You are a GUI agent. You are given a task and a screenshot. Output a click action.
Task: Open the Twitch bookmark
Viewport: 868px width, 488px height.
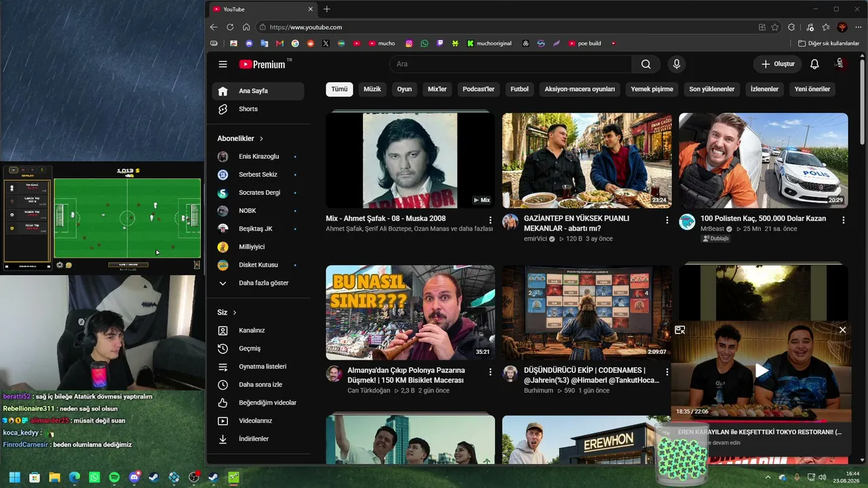pyautogui.click(x=440, y=43)
